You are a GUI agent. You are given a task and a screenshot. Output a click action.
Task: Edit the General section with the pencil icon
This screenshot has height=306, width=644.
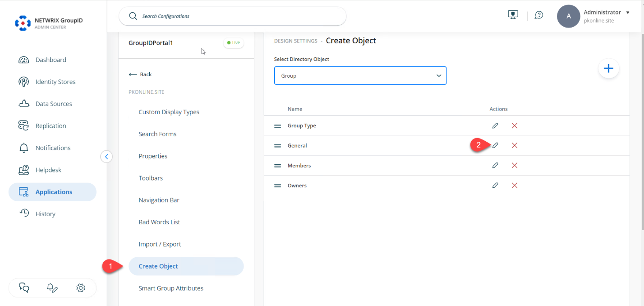click(x=495, y=145)
